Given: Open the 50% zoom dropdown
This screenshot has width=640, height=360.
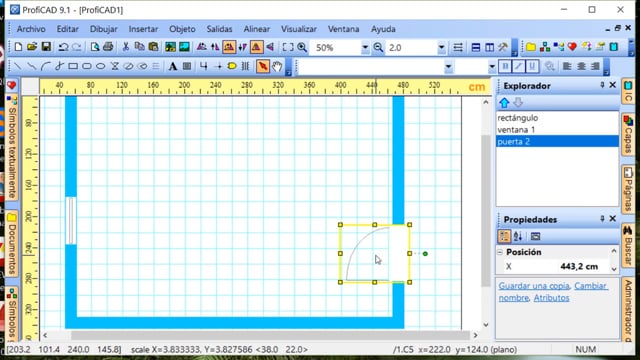Looking at the screenshot, I should (365, 48).
